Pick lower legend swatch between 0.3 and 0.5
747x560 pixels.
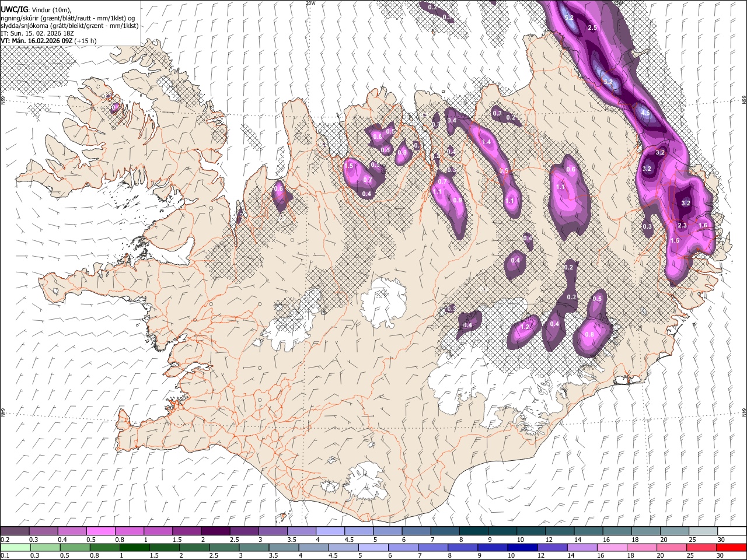[x=46, y=547]
